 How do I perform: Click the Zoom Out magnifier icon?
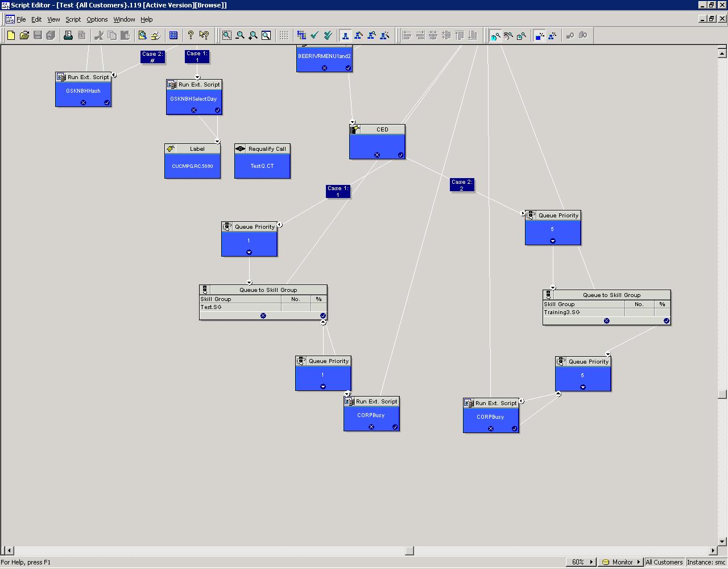click(x=240, y=35)
